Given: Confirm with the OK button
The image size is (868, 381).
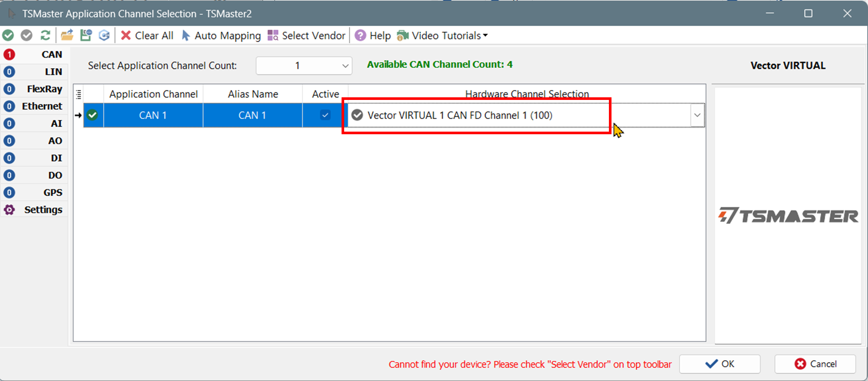Looking at the screenshot, I should 720,364.
